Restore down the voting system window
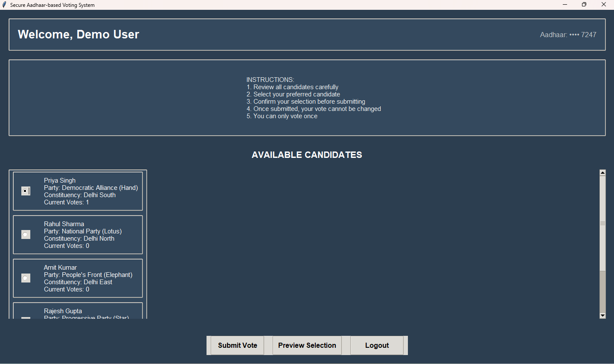 (x=584, y=5)
